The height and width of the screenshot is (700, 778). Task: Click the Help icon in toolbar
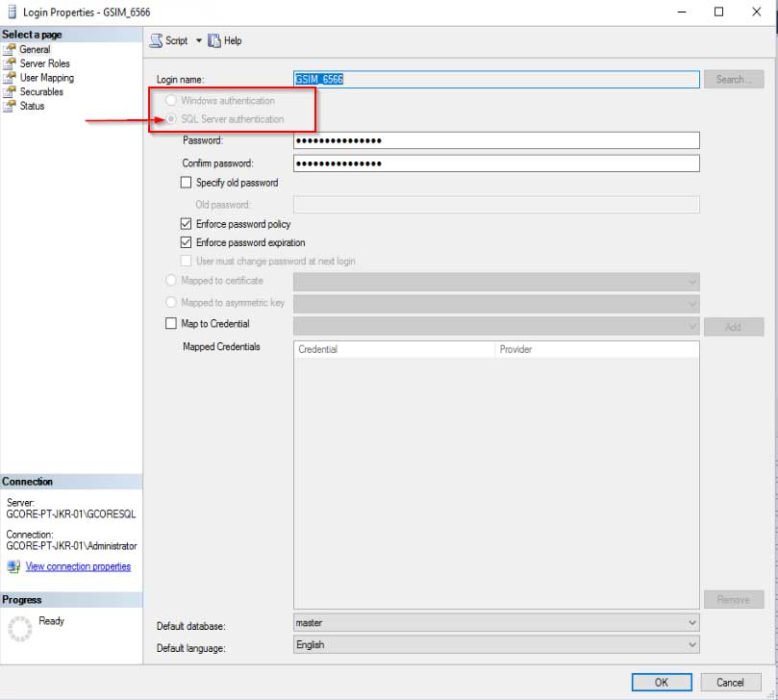coord(214,40)
